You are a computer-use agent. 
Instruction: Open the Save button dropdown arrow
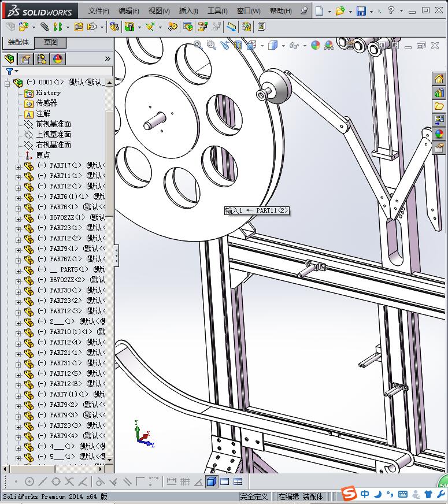click(371, 11)
